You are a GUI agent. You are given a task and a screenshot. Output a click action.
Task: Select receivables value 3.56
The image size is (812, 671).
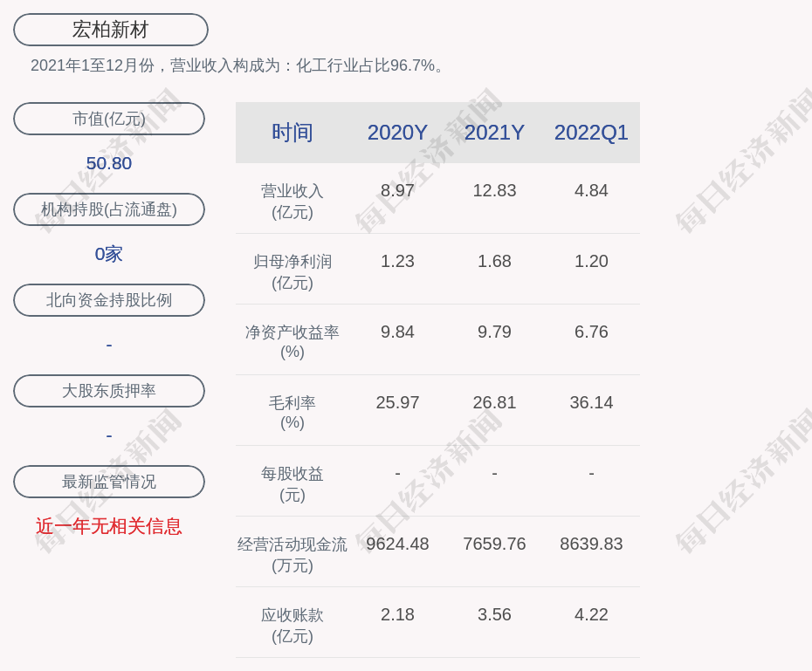(x=494, y=614)
